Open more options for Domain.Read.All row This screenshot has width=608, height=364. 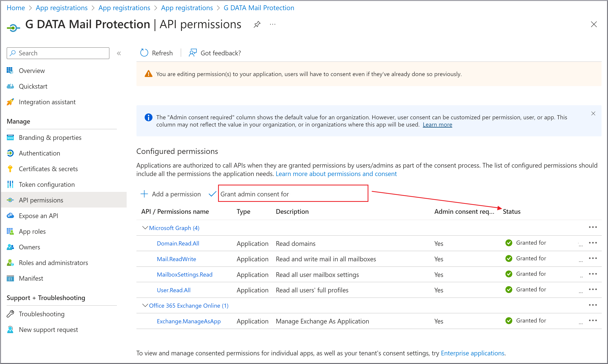[x=593, y=243]
